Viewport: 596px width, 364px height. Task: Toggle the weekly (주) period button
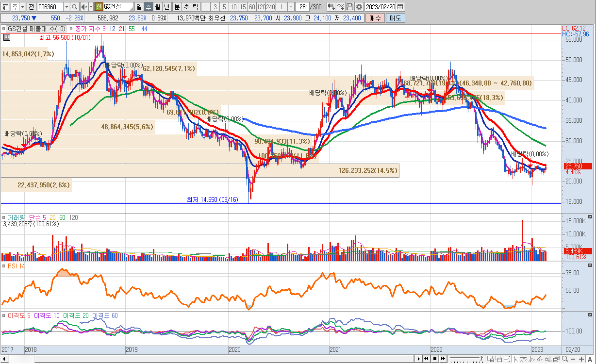(x=149, y=7)
